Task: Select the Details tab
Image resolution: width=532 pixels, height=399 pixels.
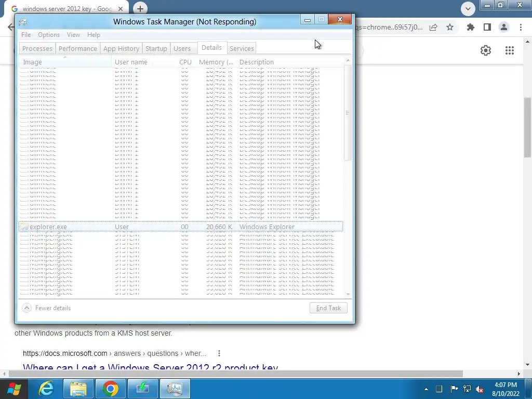Action: click(x=212, y=47)
